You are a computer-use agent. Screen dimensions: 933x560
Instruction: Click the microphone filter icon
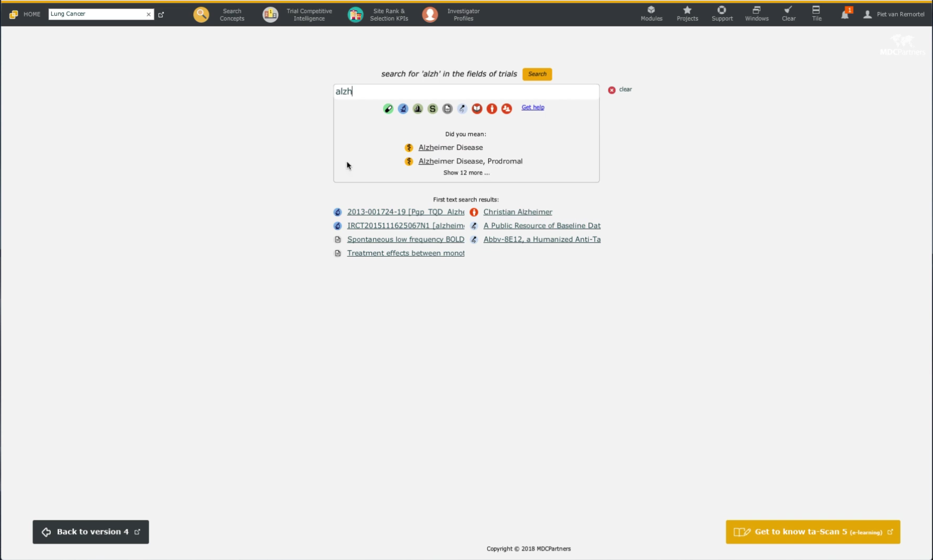[x=462, y=108]
